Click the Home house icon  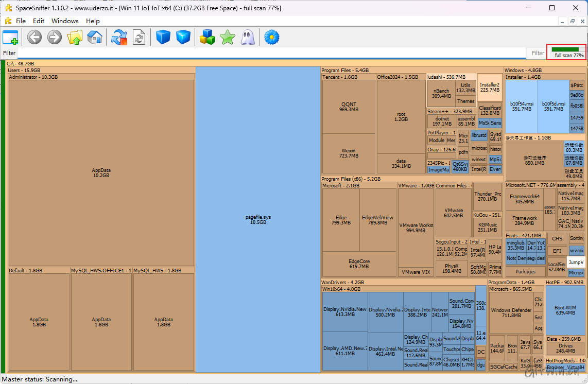(94, 37)
